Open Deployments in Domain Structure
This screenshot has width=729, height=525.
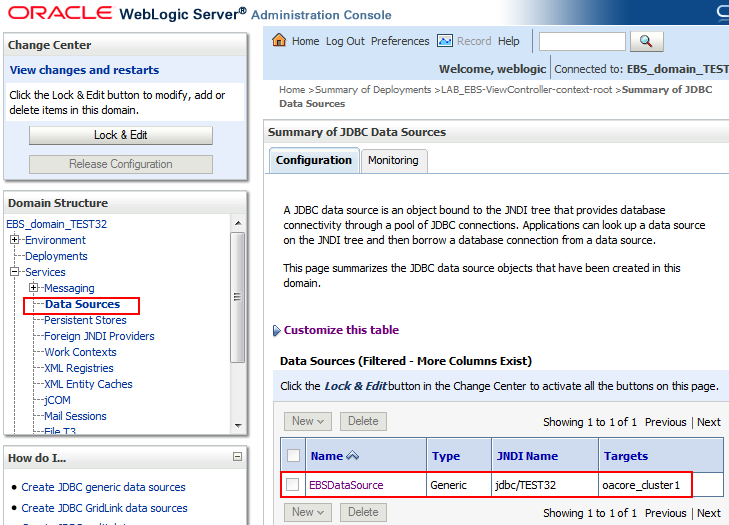pos(56,256)
